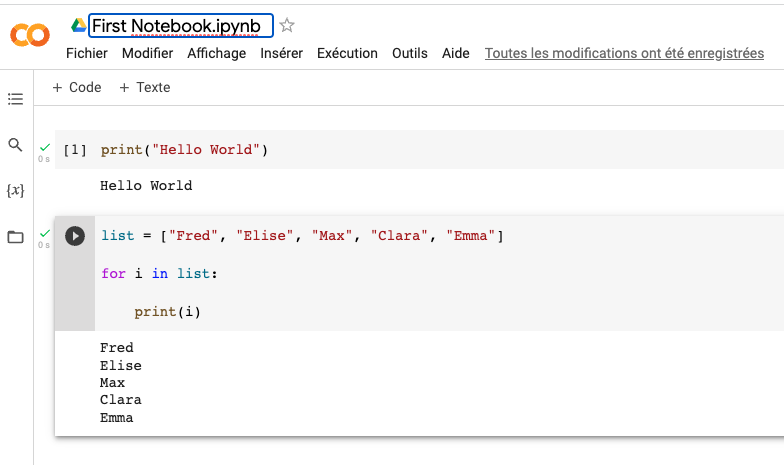Screen dimensions: 784x465
Task: Open the Modifier menu
Action: (148, 54)
